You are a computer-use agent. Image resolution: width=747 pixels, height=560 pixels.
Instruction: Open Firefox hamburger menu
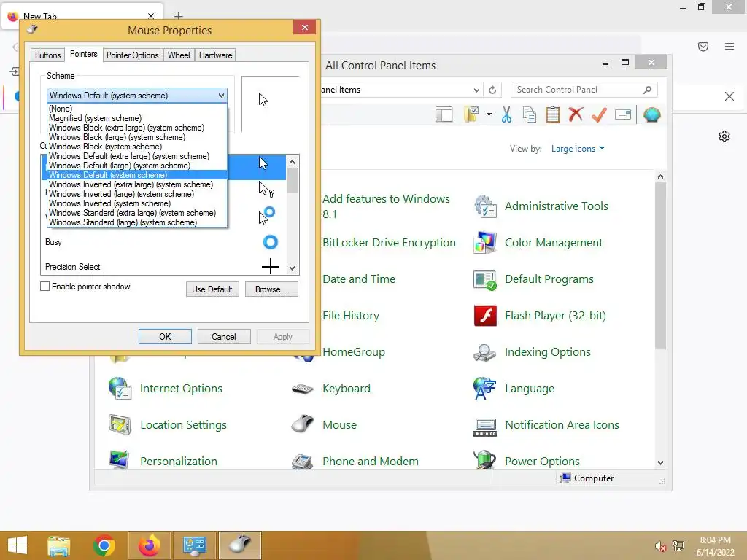[x=729, y=46]
